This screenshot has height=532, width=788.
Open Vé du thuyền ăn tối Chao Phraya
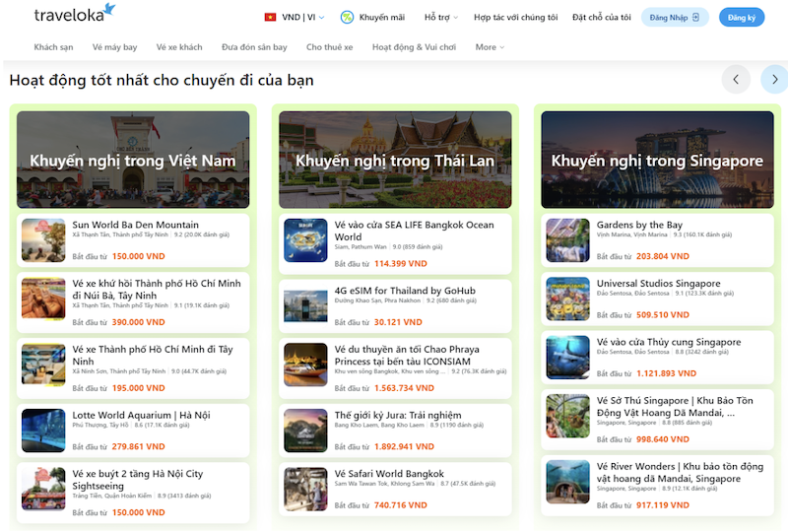coord(407,355)
